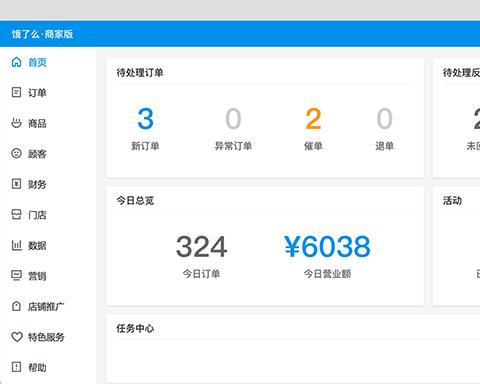This screenshot has width=480, height=384.
Task: Open the 0 退单 count
Action: click(384, 118)
